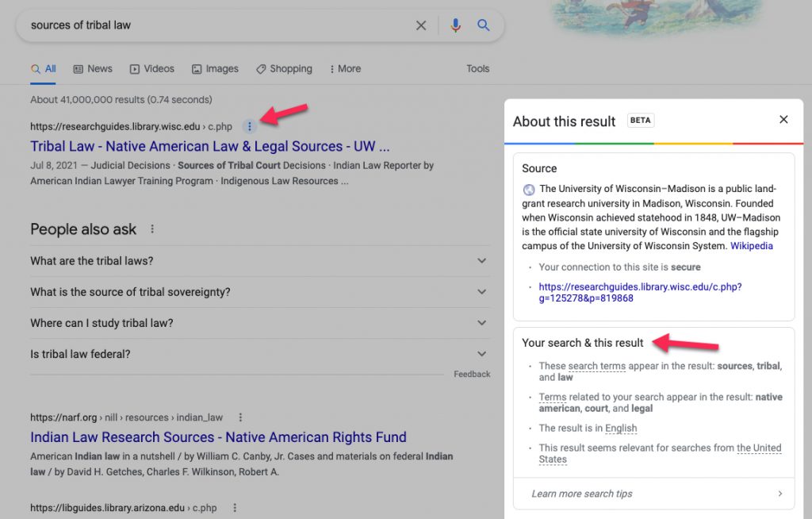Open three-dot menu beside People also ask
The image size is (812, 519).
152,229
